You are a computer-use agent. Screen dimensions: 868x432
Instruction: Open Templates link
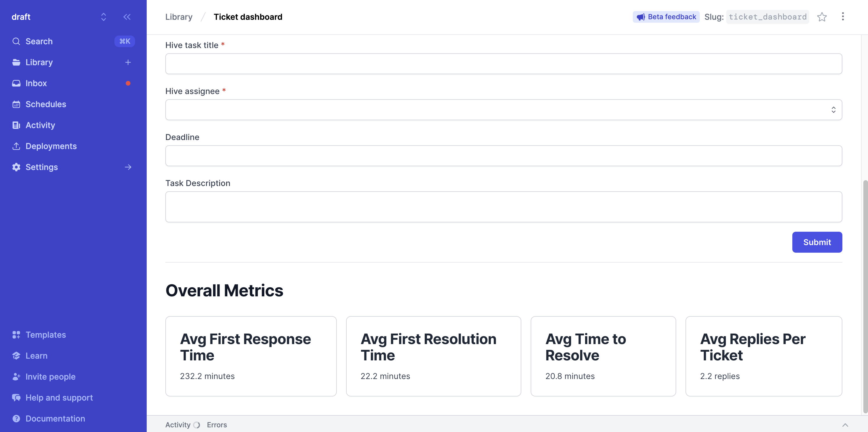[x=46, y=334]
